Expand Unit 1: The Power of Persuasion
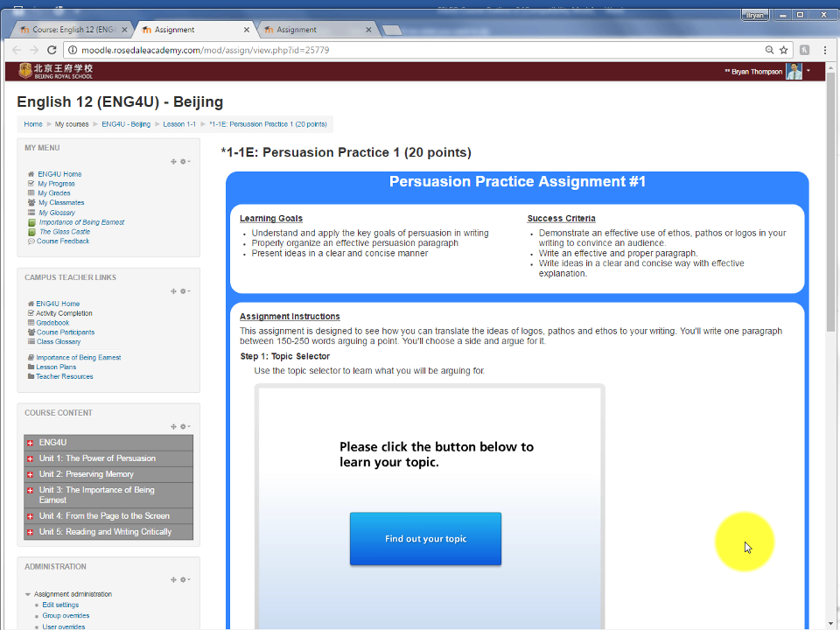This screenshot has width=840, height=630. (30, 459)
